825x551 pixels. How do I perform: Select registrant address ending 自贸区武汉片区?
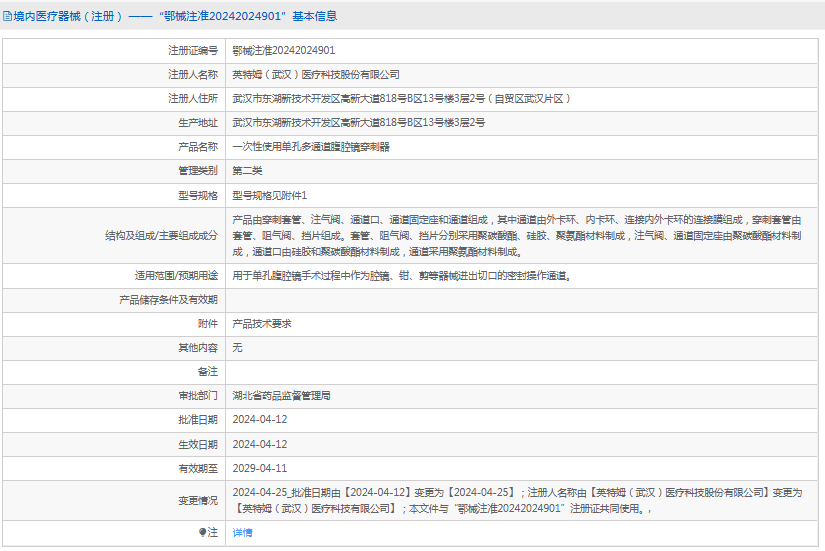pos(402,98)
